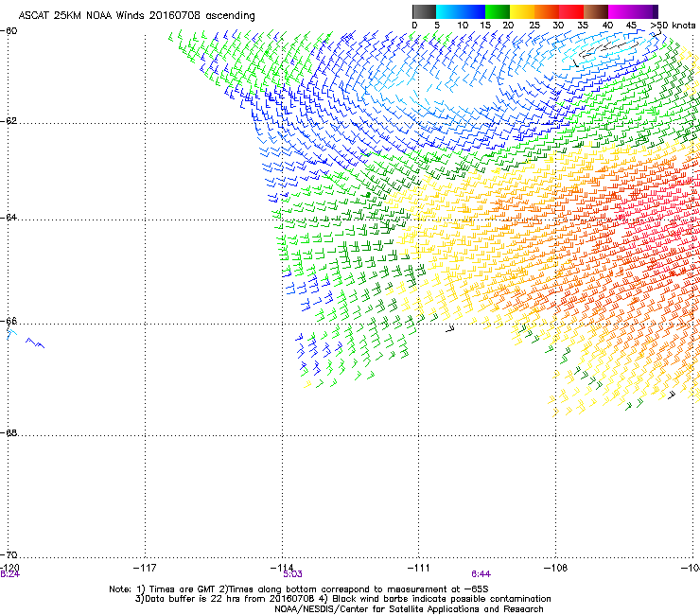Click the latitude label "-60"

pyautogui.click(x=9, y=31)
